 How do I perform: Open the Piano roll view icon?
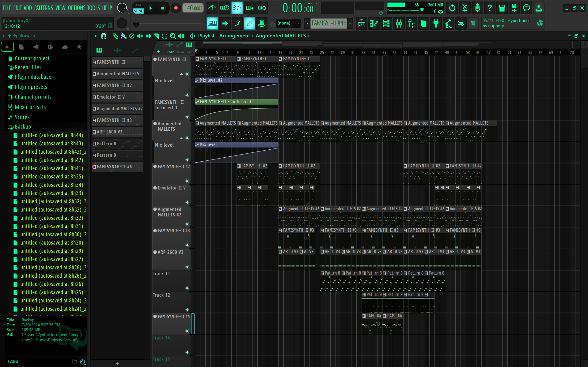pyautogui.click(x=374, y=23)
